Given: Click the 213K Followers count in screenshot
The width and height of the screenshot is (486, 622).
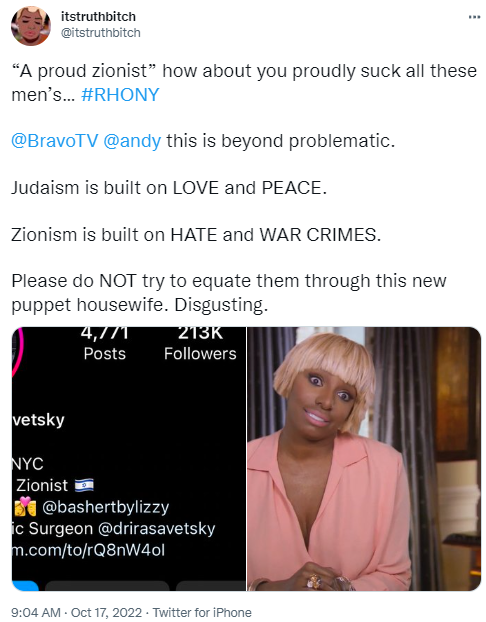Looking at the screenshot, I should 200,344.
